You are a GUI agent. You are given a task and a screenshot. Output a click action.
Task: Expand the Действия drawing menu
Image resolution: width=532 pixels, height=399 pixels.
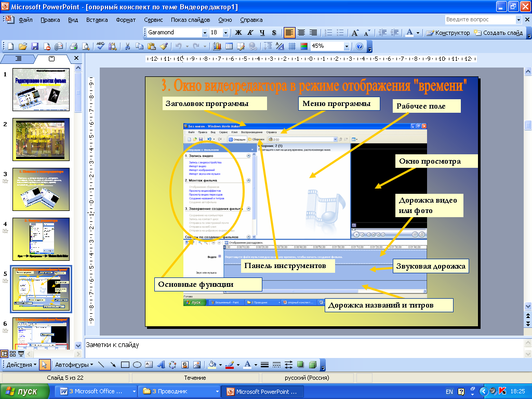pos(21,365)
